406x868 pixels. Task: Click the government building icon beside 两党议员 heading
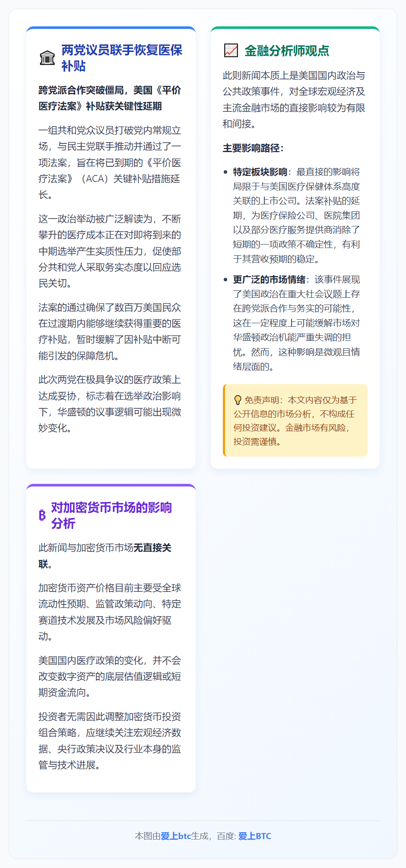(x=47, y=58)
